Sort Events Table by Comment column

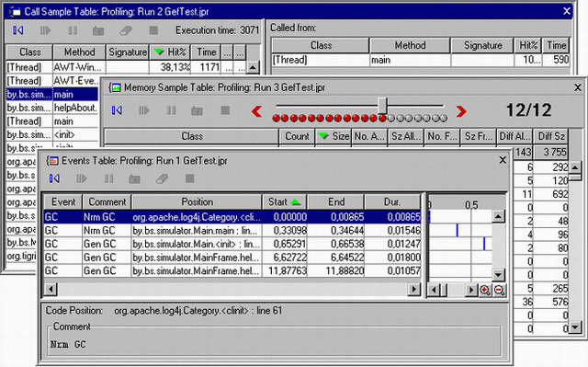tap(107, 201)
